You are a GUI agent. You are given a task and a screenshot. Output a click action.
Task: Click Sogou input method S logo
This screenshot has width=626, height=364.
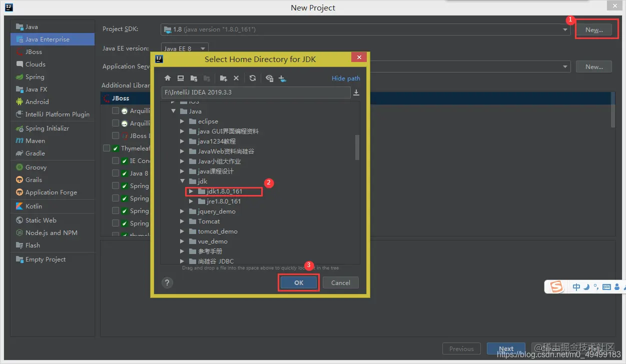[556, 287]
